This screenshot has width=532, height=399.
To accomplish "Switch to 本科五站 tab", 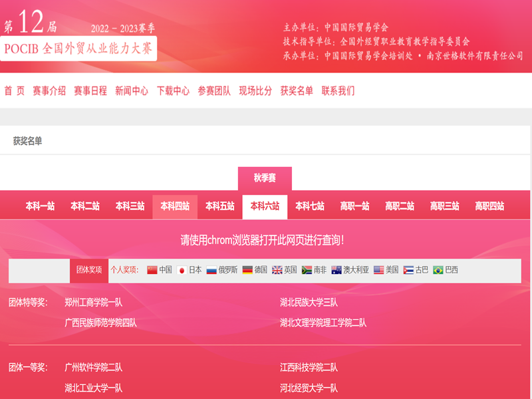I will pos(220,206).
